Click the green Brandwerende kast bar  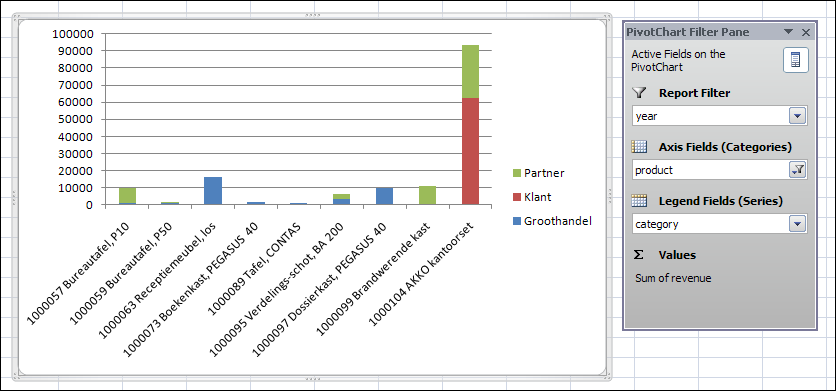427,195
